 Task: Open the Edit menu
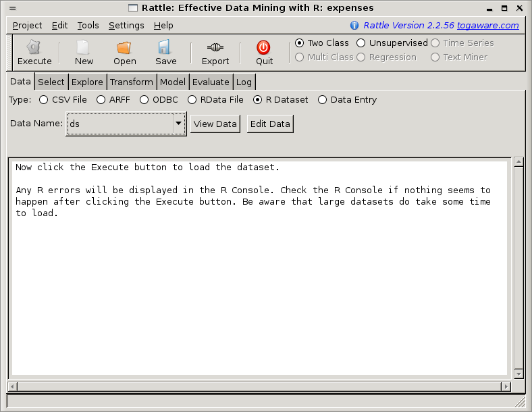tap(59, 26)
